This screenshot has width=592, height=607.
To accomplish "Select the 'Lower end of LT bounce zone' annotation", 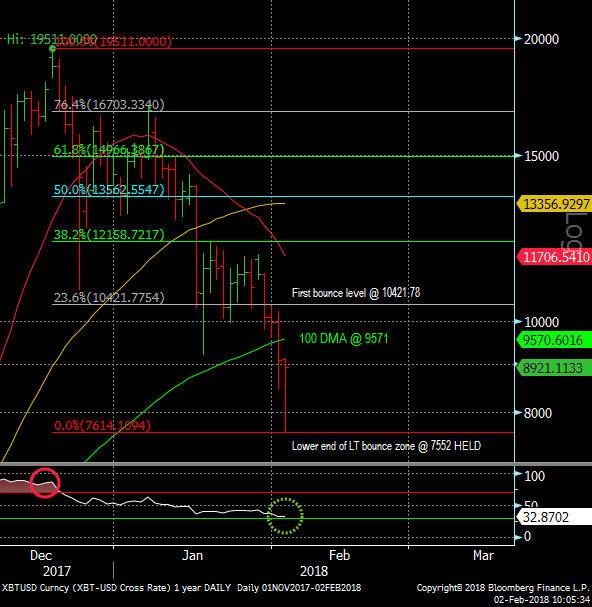I will tap(386, 446).
